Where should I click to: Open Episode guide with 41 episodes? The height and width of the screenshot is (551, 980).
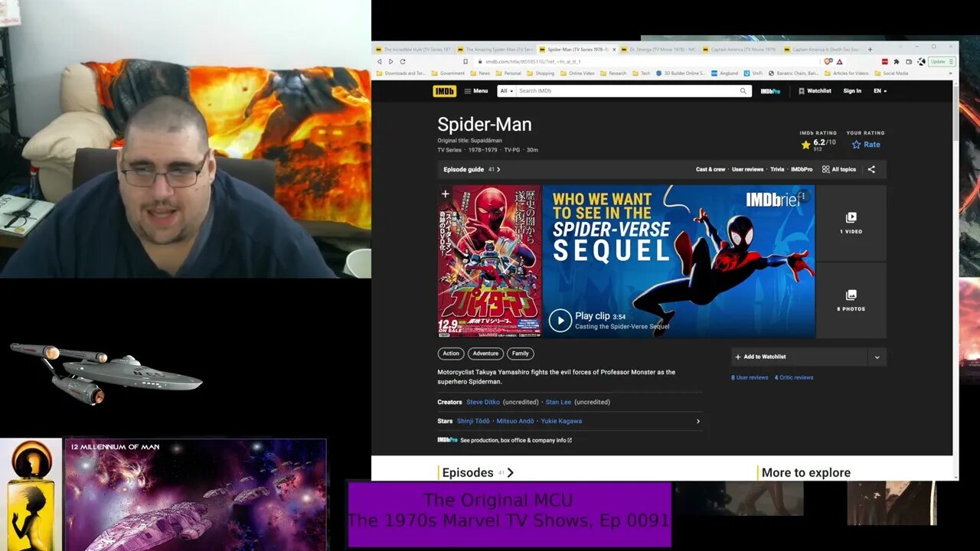[x=472, y=169]
